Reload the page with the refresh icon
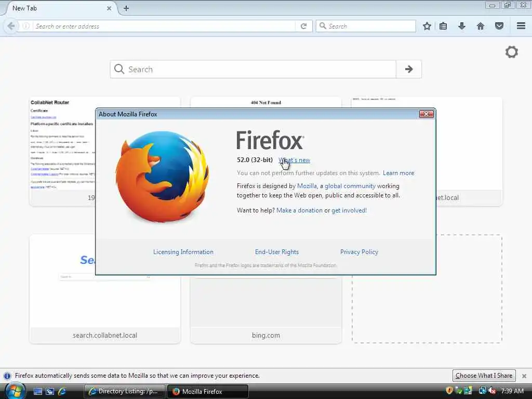The image size is (532, 399). coord(303,26)
